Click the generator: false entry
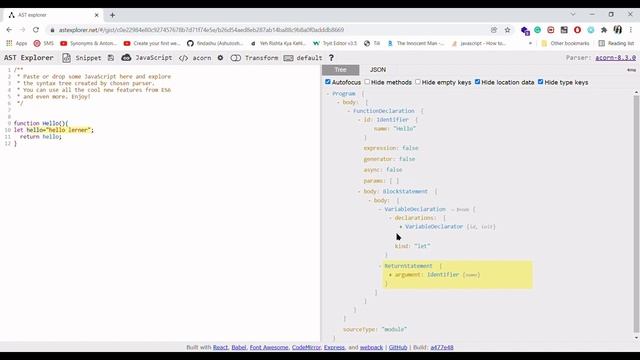 click(389, 159)
